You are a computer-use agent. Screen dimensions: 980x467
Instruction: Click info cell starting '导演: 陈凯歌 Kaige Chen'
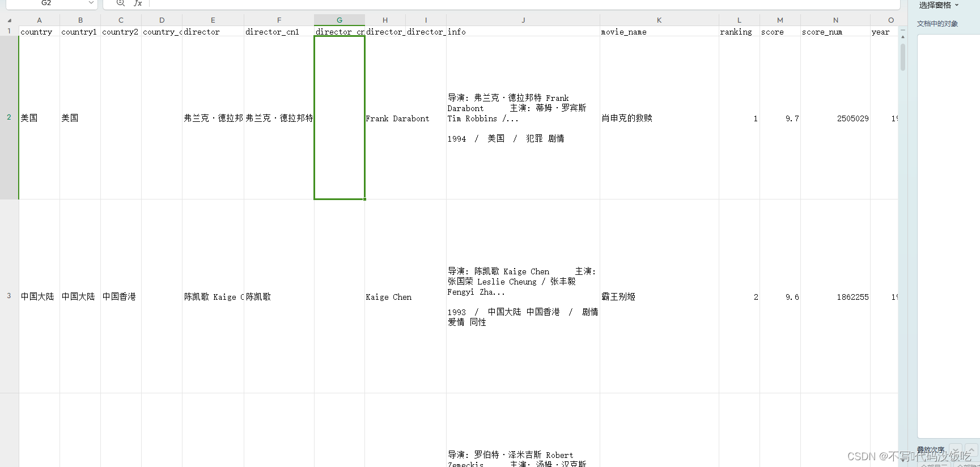tap(523, 296)
